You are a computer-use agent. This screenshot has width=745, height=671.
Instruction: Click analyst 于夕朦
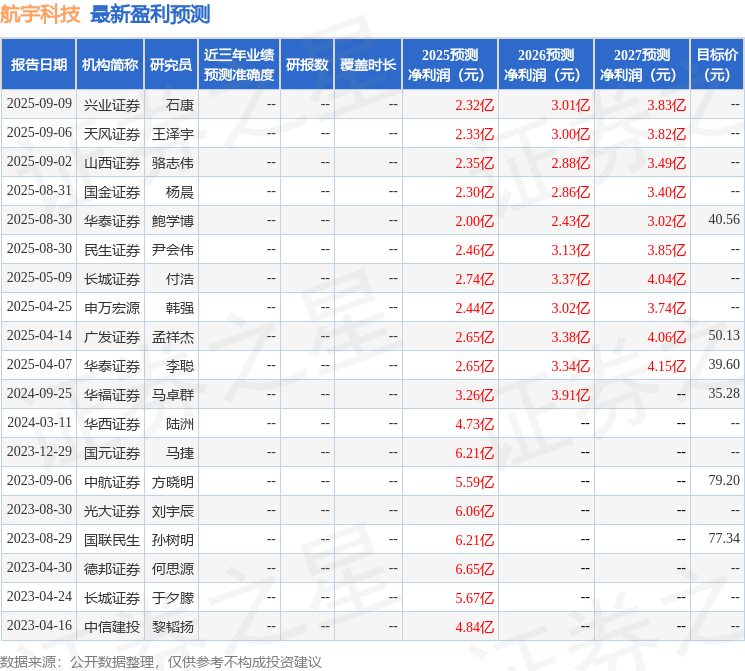pyautogui.click(x=173, y=598)
